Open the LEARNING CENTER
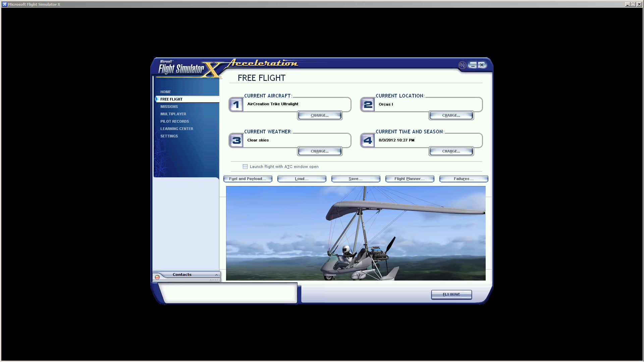 coord(177,129)
